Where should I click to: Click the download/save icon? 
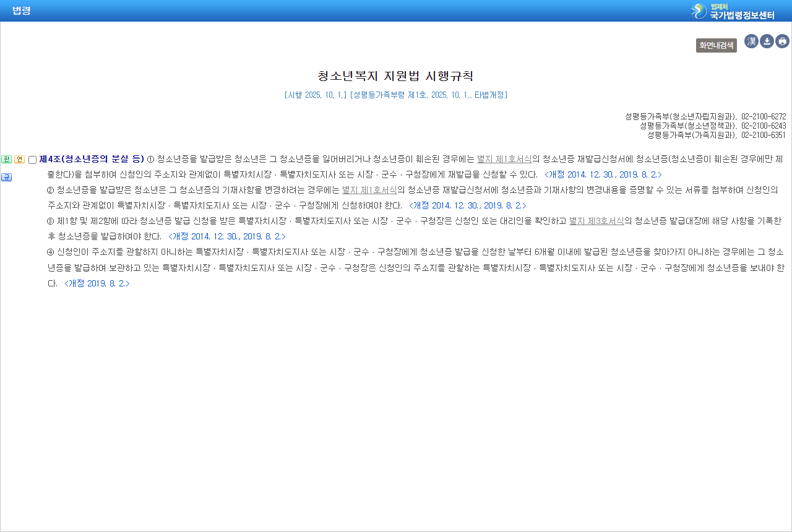click(x=767, y=41)
